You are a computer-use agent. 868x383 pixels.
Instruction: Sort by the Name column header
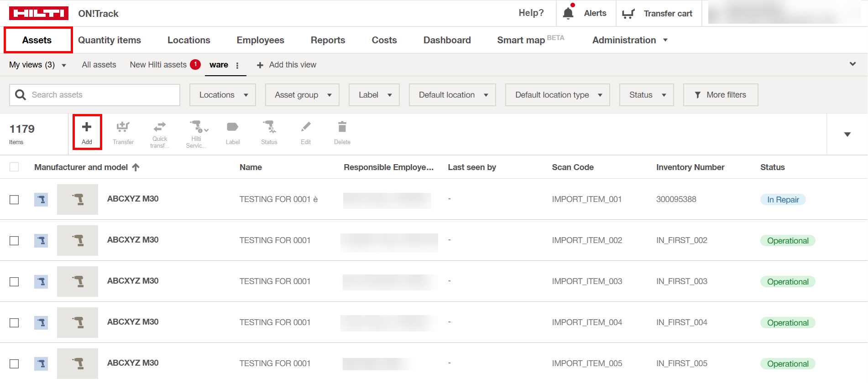[251, 167]
